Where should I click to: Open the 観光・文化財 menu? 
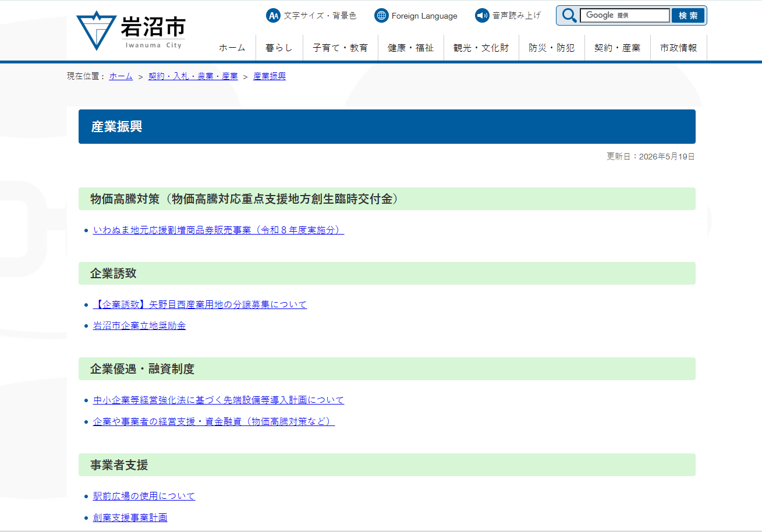click(481, 48)
